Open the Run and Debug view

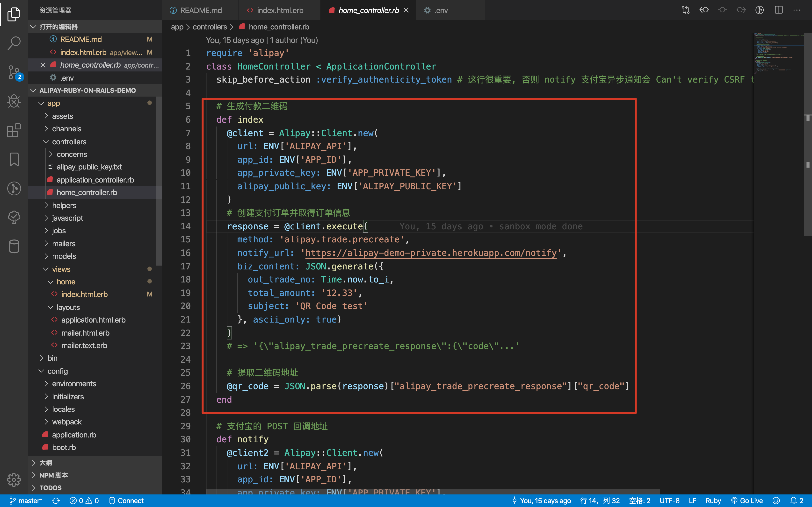click(x=14, y=101)
